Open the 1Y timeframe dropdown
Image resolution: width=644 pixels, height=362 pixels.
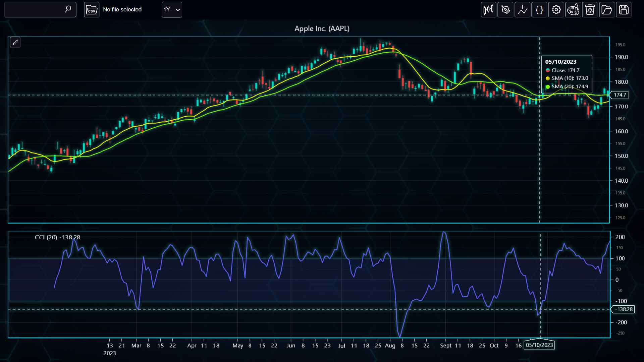172,10
